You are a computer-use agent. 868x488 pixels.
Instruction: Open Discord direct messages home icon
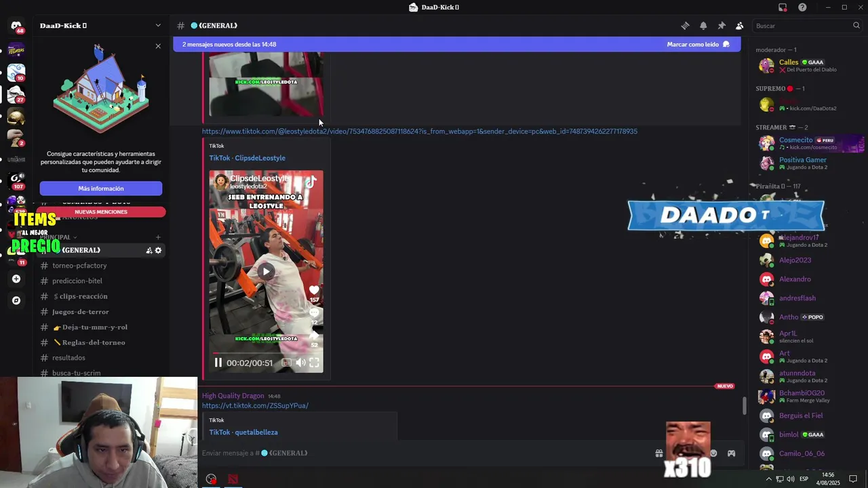click(x=16, y=26)
